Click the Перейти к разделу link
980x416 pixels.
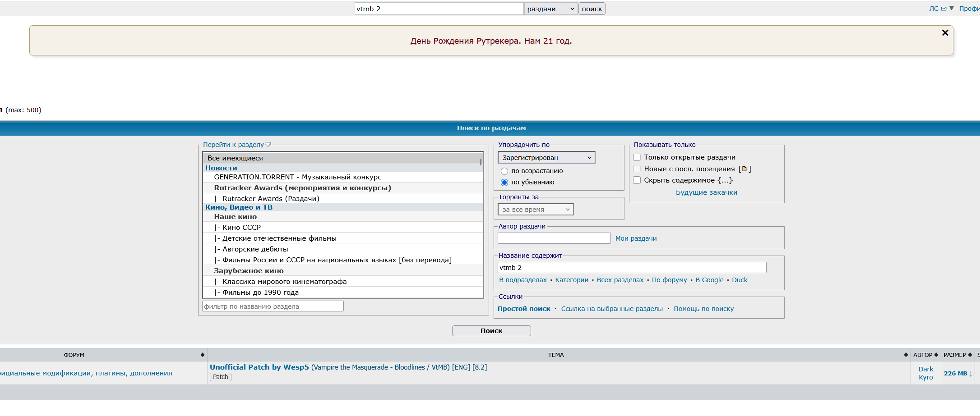click(233, 145)
